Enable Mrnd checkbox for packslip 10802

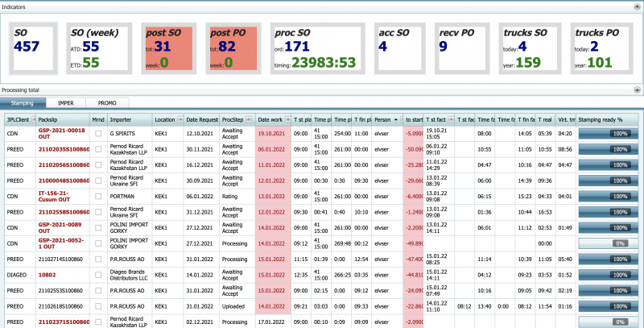click(97, 274)
